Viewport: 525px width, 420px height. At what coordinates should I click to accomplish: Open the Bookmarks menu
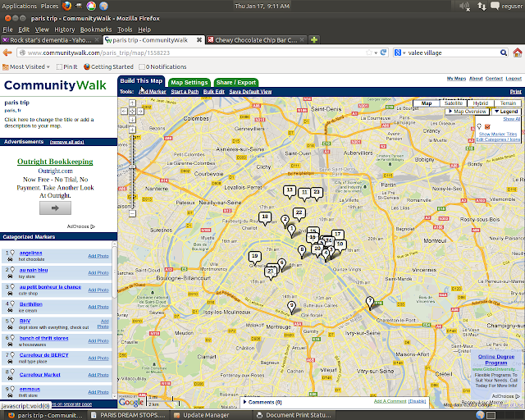tap(96, 30)
